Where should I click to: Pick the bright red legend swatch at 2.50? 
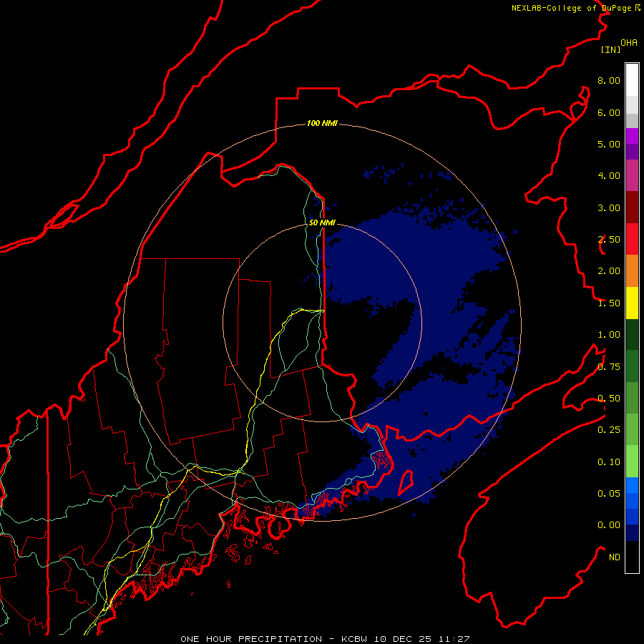point(632,239)
